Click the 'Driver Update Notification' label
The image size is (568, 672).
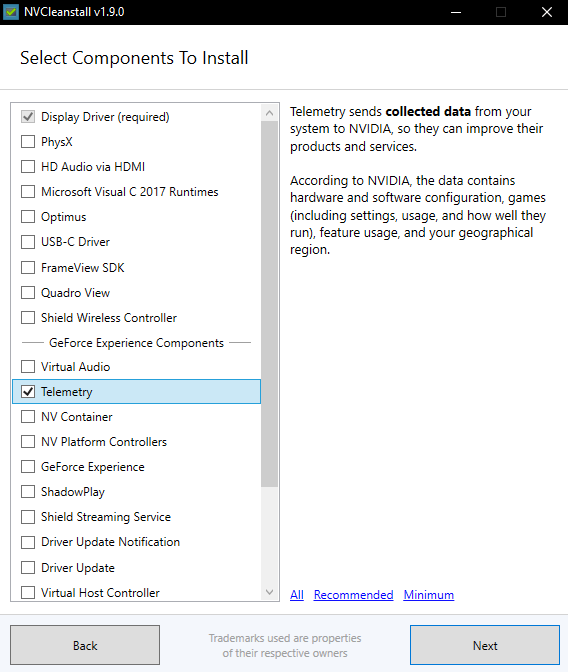(111, 542)
